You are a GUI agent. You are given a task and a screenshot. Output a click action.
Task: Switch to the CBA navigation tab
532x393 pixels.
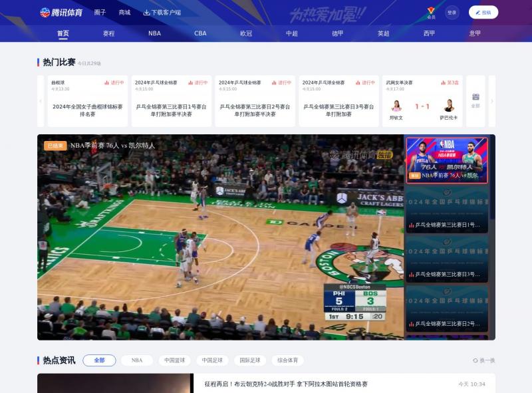[200, 33]
